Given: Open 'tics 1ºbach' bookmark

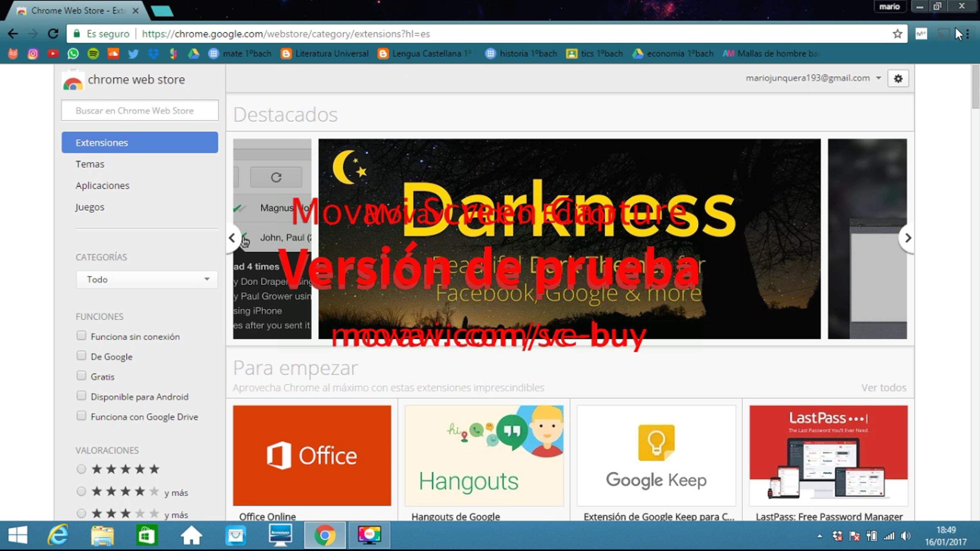Looking at the screenshot, I should (595, 53).
